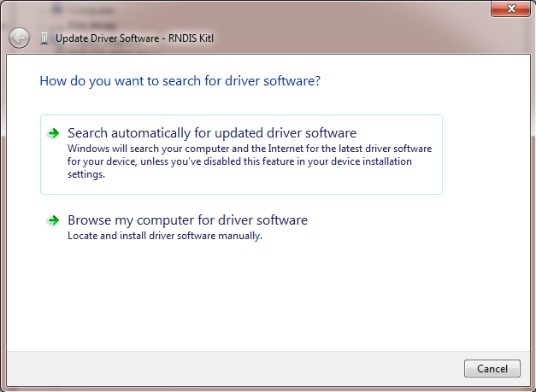Click the device icon in title bar
Image resolution: width=536 pixels, height=392 pixels.
(44, 38)
